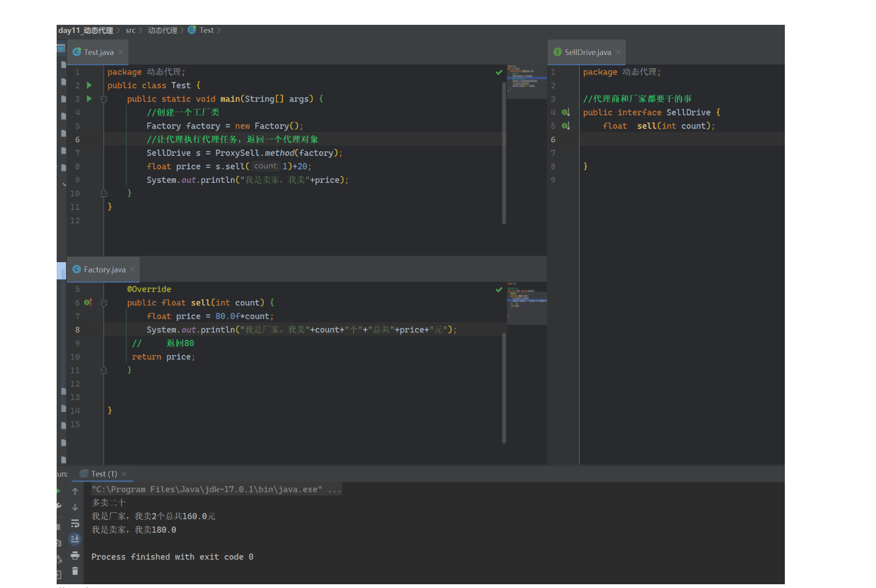Click the implemented-method gutter icon on SellDrive line 5
This screenshot has height=588, width=876.
(566, 126)
